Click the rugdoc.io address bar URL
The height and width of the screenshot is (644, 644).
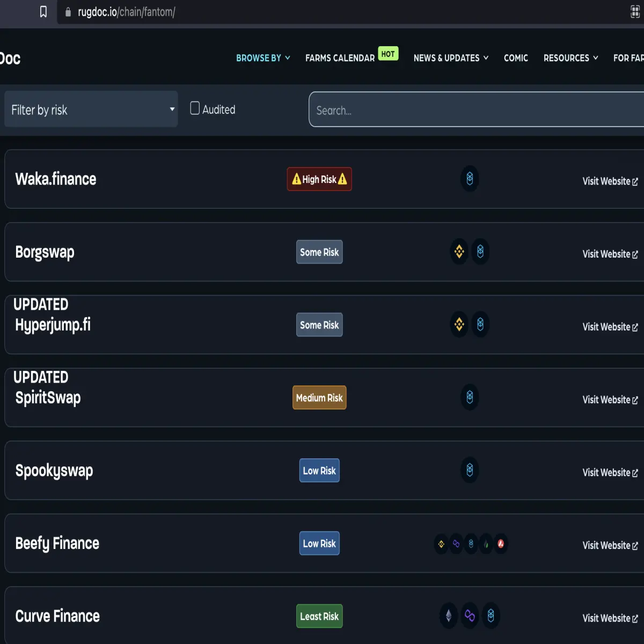127,12
